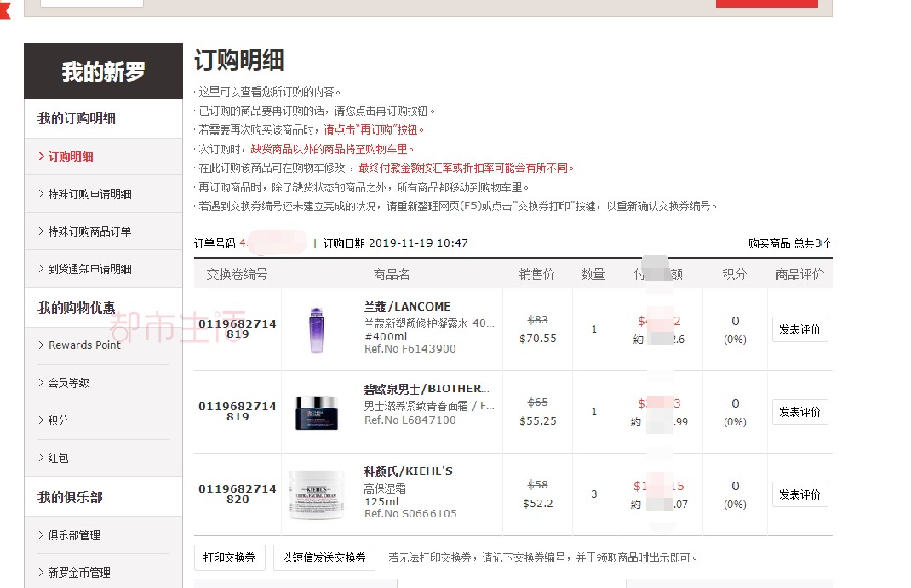Open the Biotherm cream jar thumbnail
The image size is (911, 588).
coord(317,413)
